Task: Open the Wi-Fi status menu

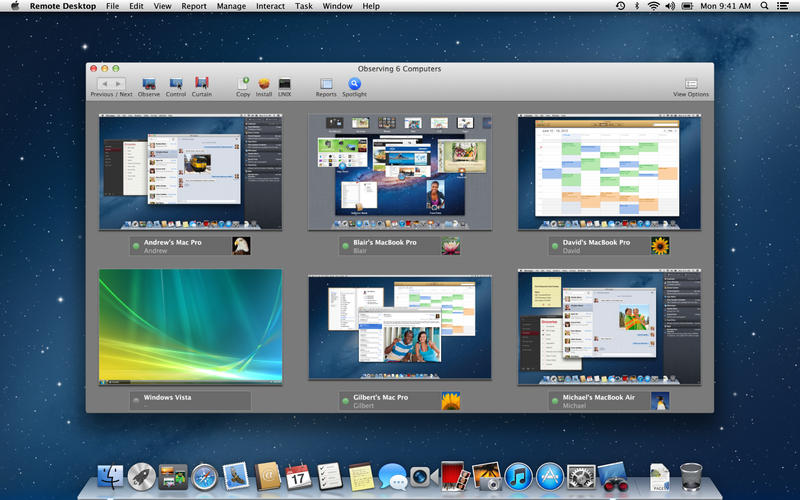Action: click(654, 6)
